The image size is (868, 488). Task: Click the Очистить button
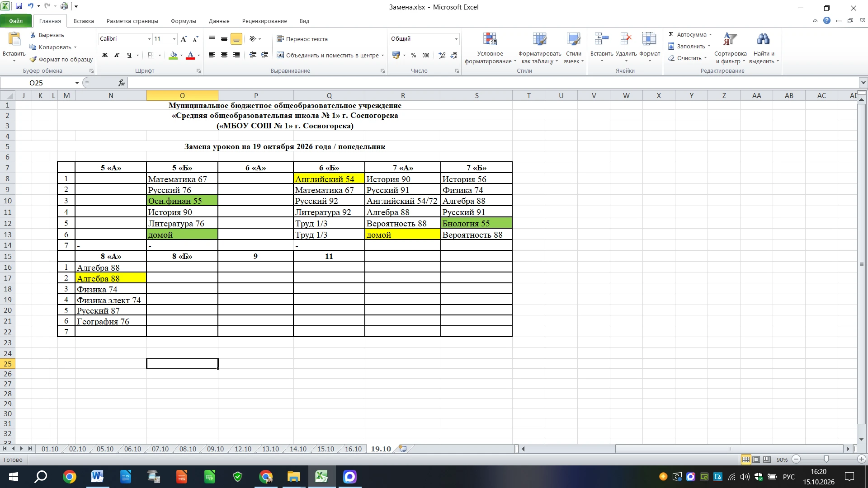pyautogui.click(x=687, y=58)
